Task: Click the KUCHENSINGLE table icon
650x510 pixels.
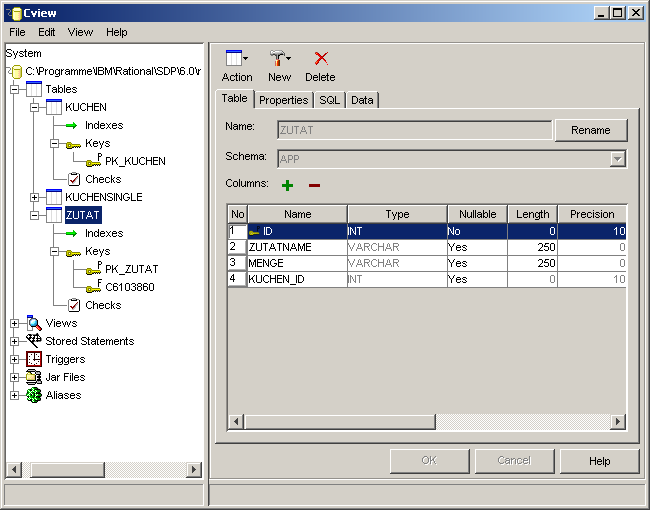Action: 54,197
